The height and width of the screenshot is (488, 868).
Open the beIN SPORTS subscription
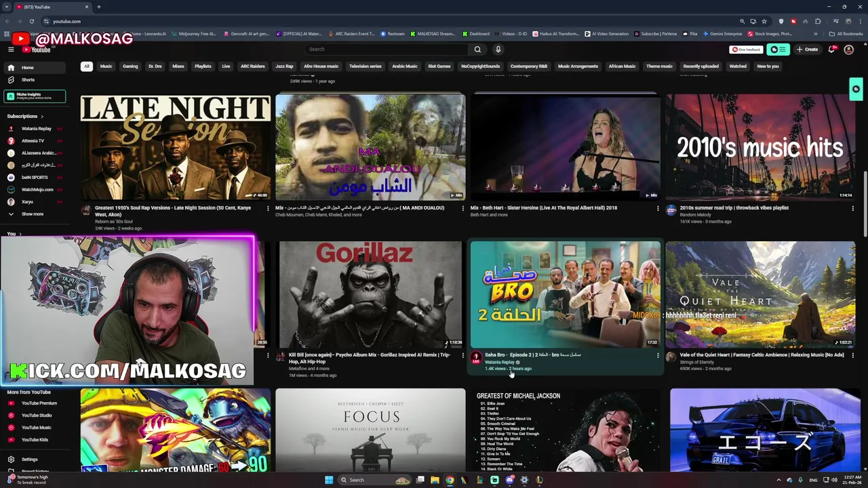[x=34, y=178]
